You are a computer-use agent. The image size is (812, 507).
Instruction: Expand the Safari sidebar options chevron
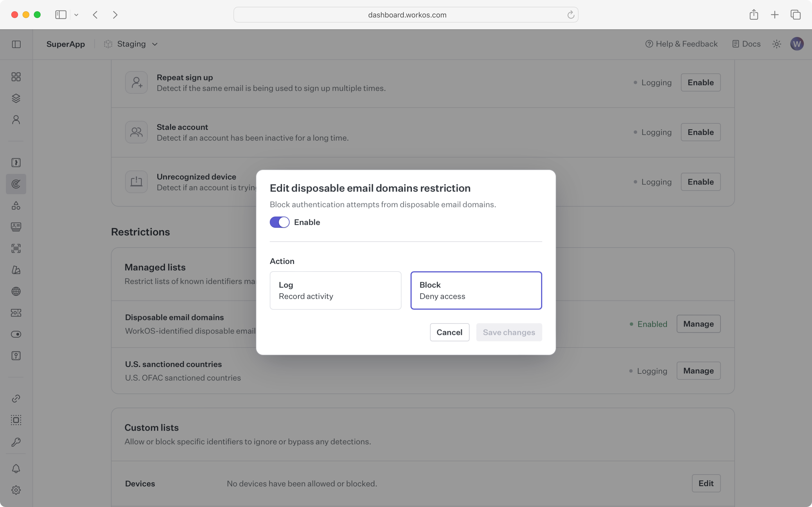coord(76,15)
